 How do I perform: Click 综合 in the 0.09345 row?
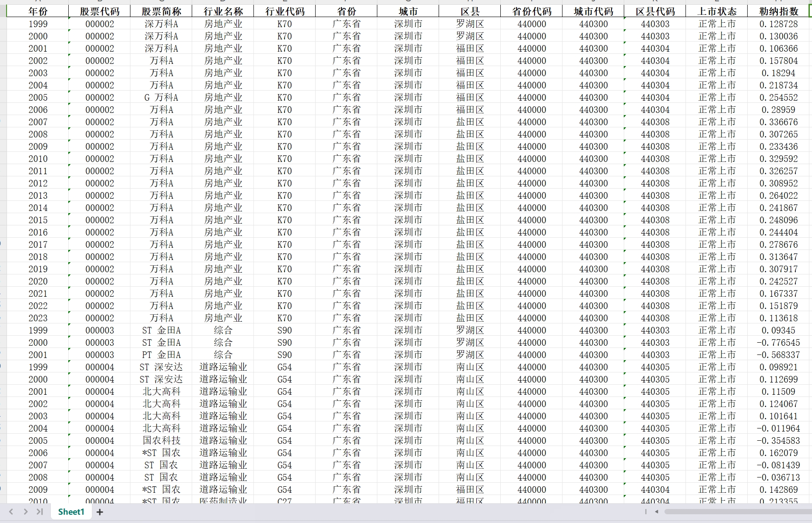pyautogui.click(x=223, y=330)
